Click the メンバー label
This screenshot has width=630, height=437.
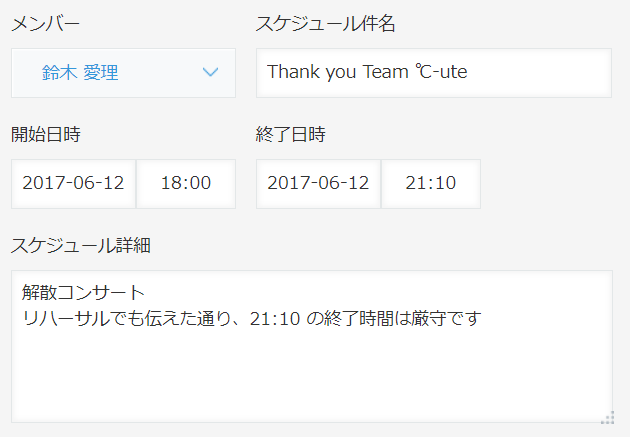pyautogui.click(x=45, y=24)
